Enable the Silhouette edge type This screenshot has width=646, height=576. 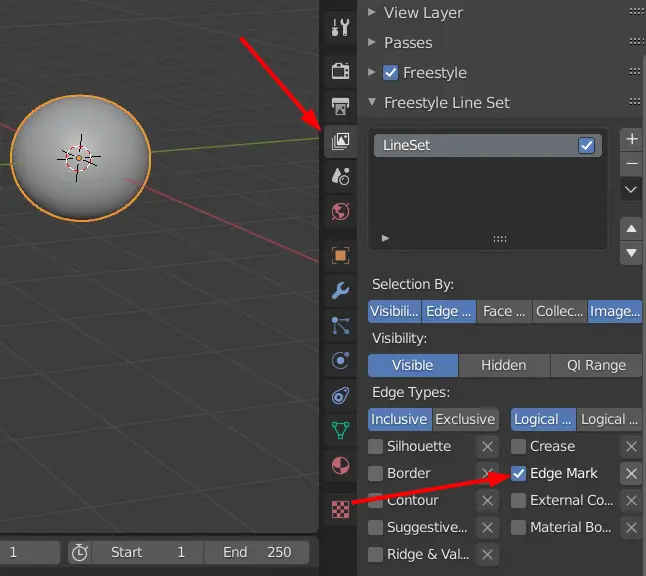pos(375,446)
